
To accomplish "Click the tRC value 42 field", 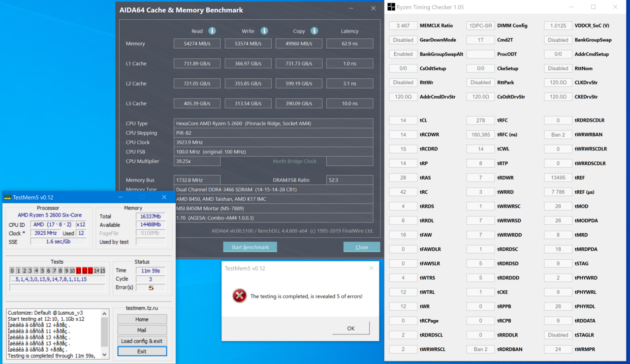I will point(403,192).
